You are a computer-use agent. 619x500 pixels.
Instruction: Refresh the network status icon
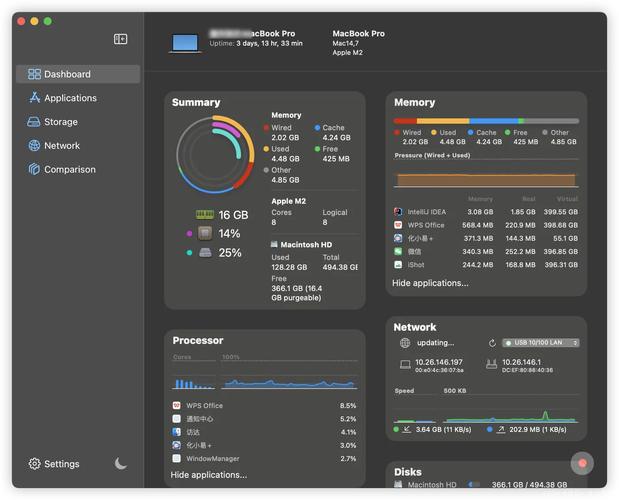(x=492, y=343)
